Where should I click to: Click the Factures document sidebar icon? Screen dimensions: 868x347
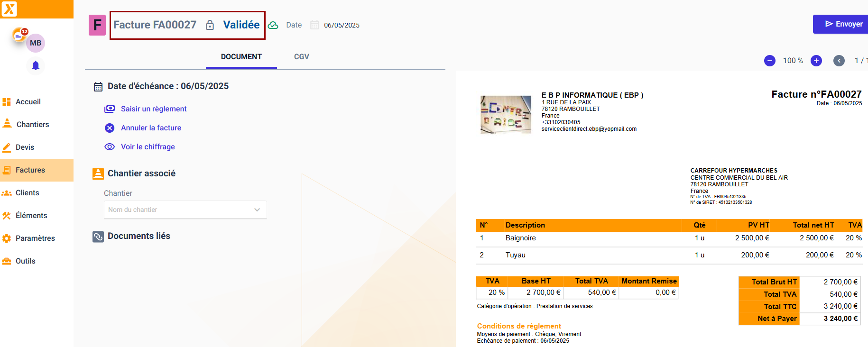click(x=7, y=170)
